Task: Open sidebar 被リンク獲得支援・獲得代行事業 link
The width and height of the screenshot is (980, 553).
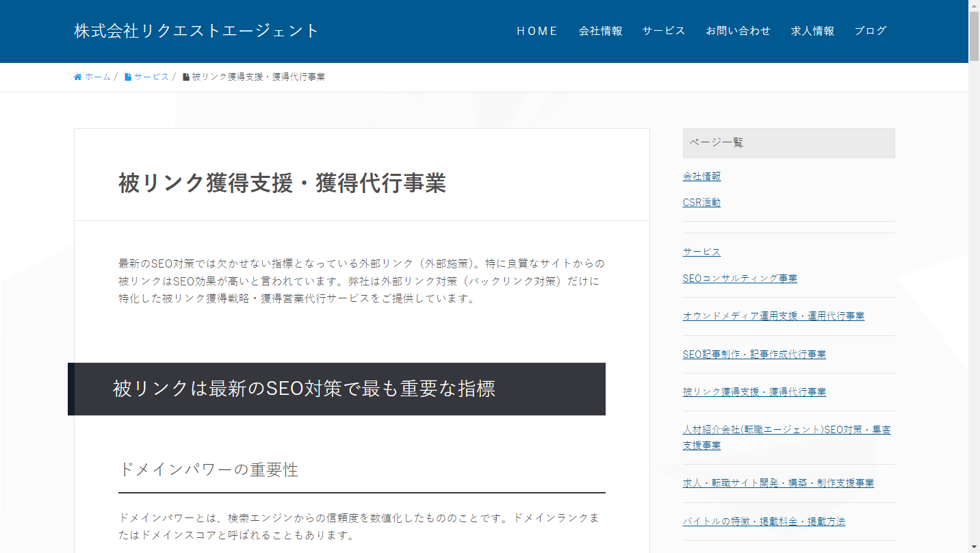Action: (x=754, y=392)
